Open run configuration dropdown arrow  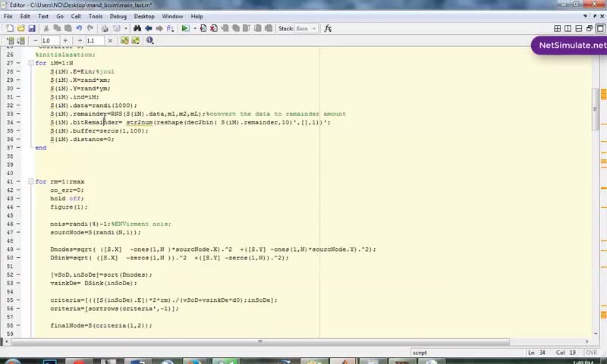click(195, 28)
